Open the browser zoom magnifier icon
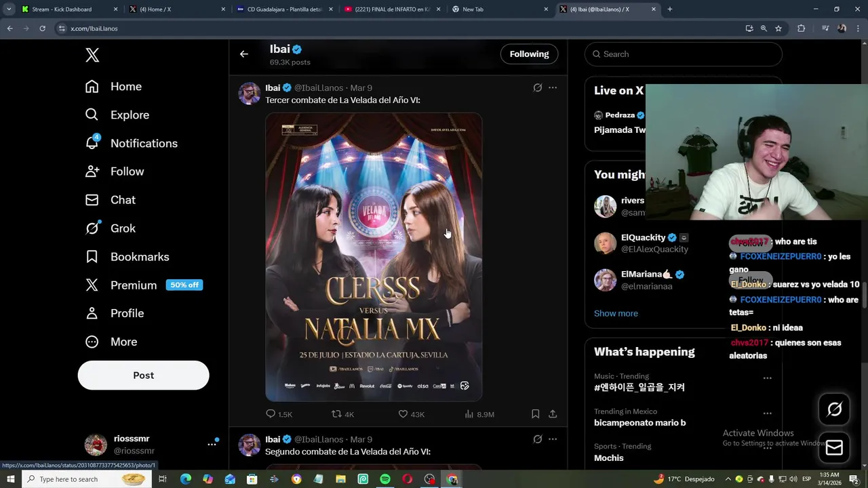The height and width of the screenshot is (488, 868). pos(764,28)
